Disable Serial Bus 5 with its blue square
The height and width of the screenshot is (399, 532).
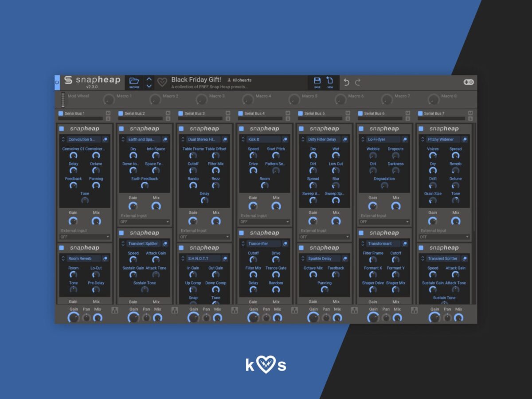(x=301, y=113)
